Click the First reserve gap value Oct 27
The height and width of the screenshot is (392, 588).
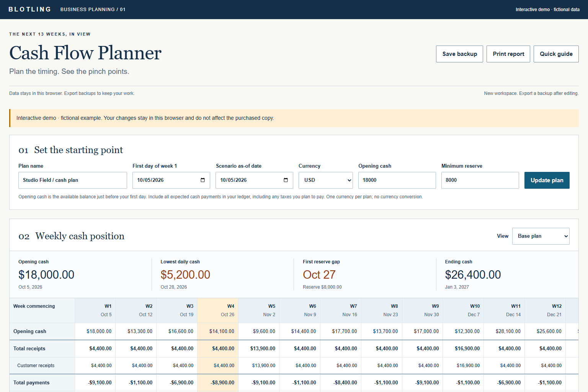click(319, 274)
